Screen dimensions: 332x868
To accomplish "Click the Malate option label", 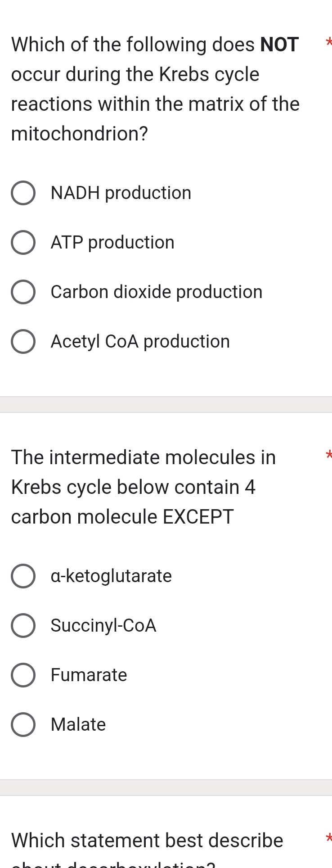I will pos(77,724).
